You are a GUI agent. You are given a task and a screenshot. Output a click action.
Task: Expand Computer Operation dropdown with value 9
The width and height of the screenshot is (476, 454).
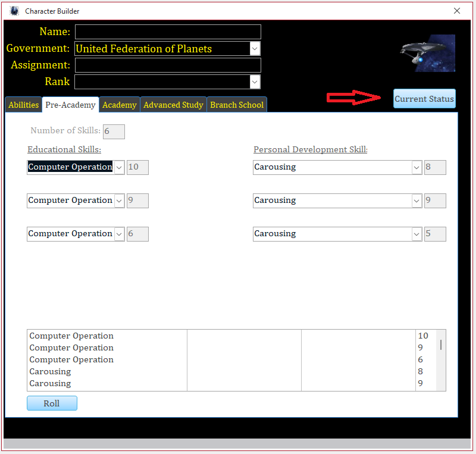click(120, 201)
